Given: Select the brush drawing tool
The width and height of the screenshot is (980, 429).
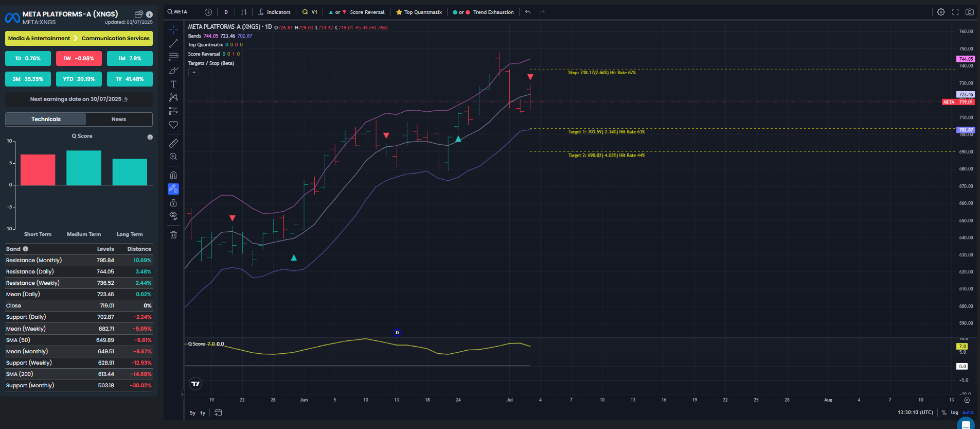Looking at the screenshot, I should [173, 71].
